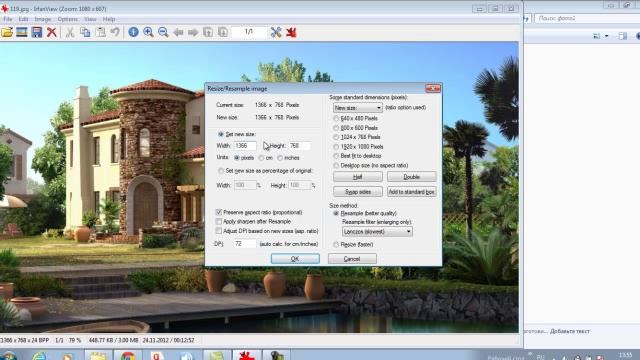This screenshot has height=360, width=640.
Task: Select Desktop size (no aspect ratio)
Action: tap(336, 166)
